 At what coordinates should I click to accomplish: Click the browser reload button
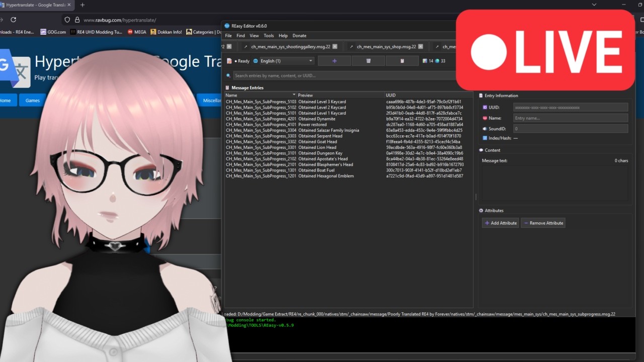click(14, 20)
